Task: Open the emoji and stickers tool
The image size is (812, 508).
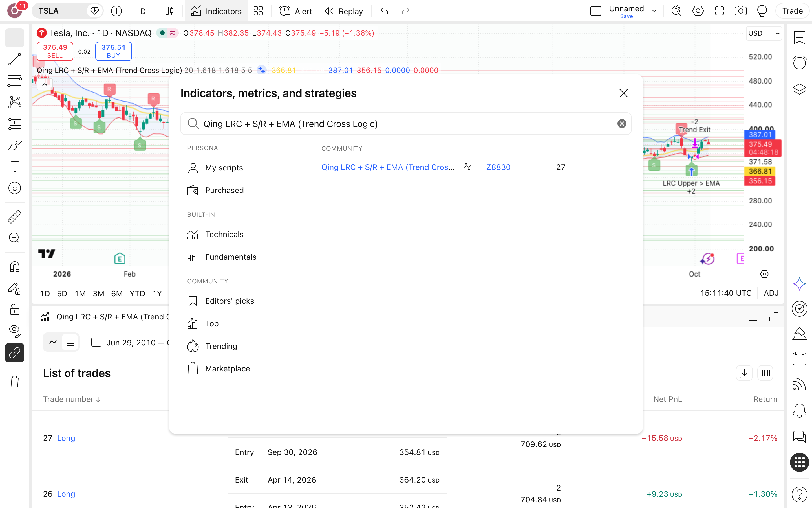Action: click(14, 188)
